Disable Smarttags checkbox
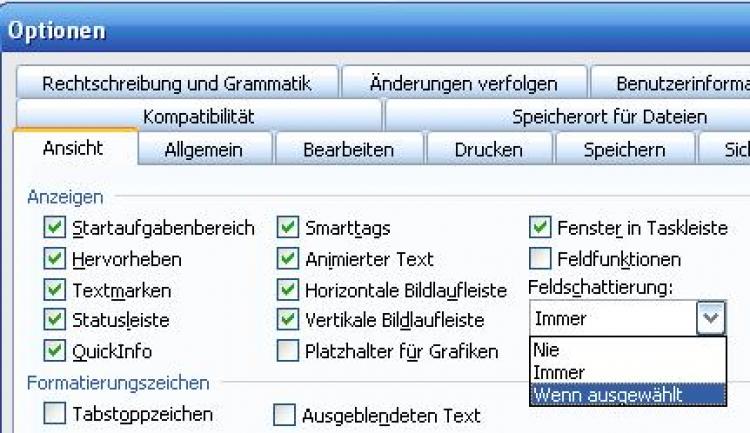Screen dimensions: 750x433 pos(288,229)
